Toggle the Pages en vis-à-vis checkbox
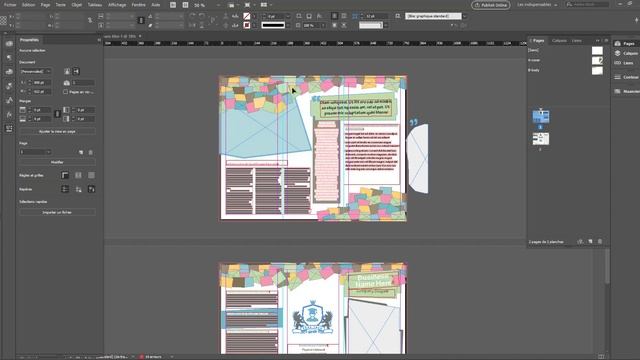 click(x=65, y=92)
